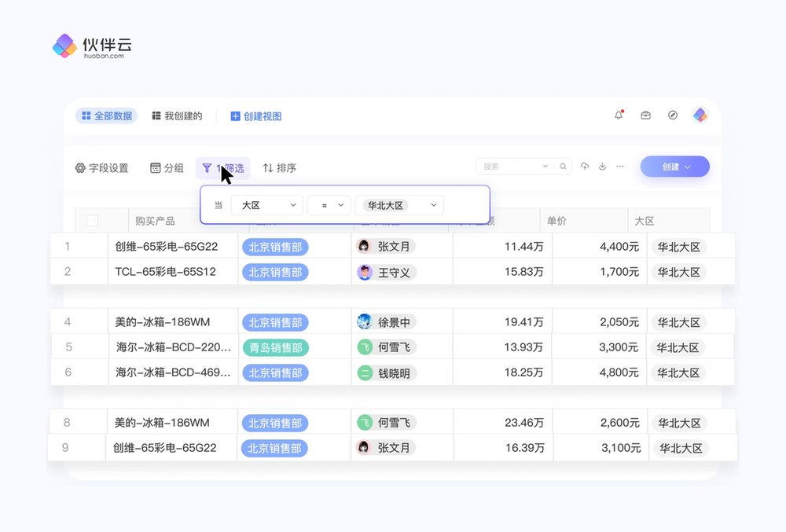Viewport: 786px width, 532px height.
Task: Click the 创建视图 link
Action: pyautogui.click(x=255, y=116)
